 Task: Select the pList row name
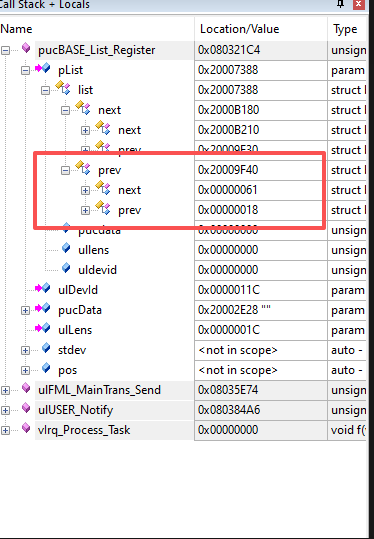(x=70, y=70)
